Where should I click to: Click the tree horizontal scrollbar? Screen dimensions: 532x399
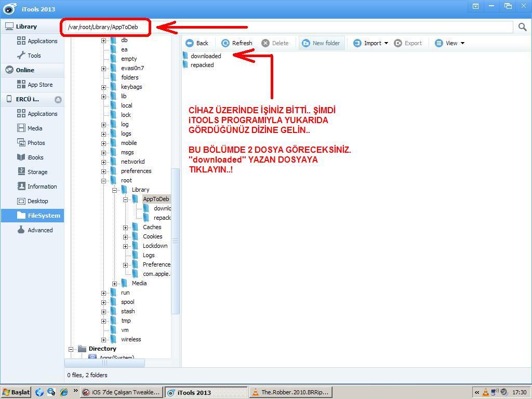104,363
